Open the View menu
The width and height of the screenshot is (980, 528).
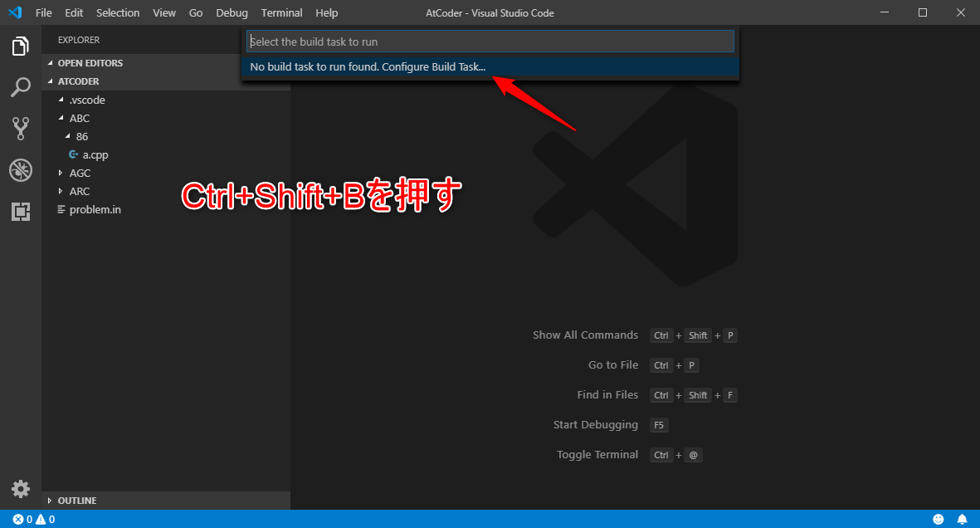(x=164, y=12)
